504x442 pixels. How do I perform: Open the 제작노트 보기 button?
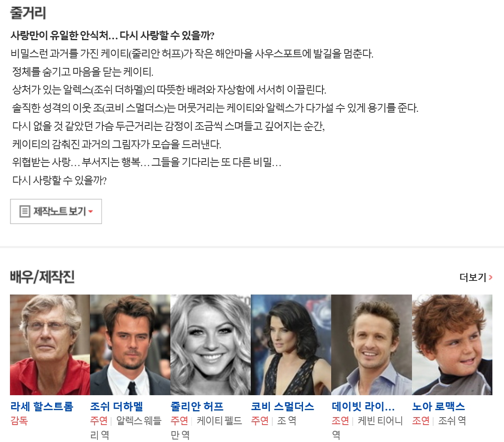56,211
